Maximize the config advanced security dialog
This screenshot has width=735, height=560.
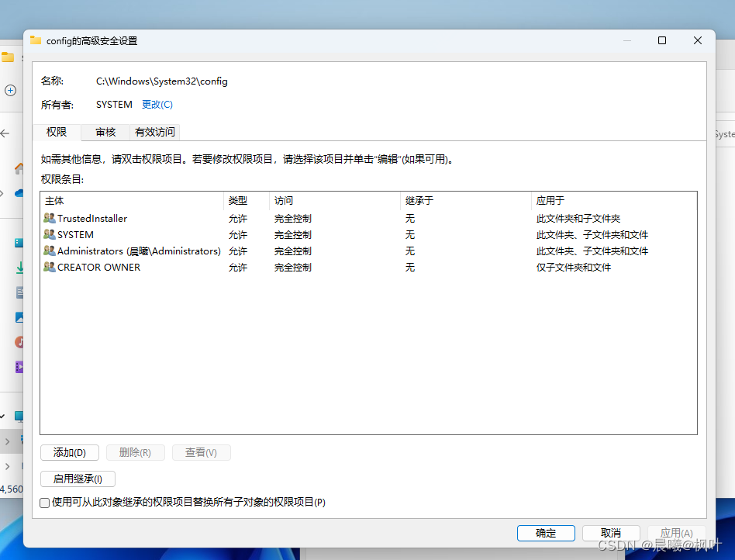tap(662, 40)
